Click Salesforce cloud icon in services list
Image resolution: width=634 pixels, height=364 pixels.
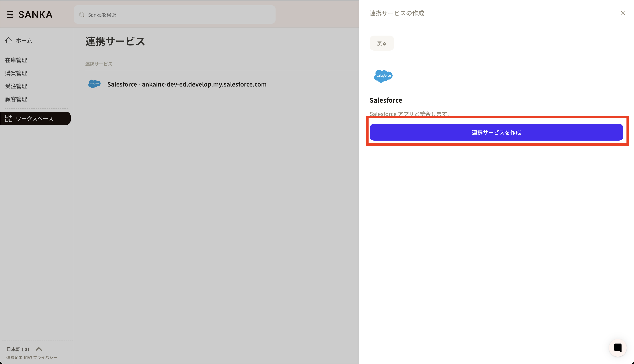94,84
